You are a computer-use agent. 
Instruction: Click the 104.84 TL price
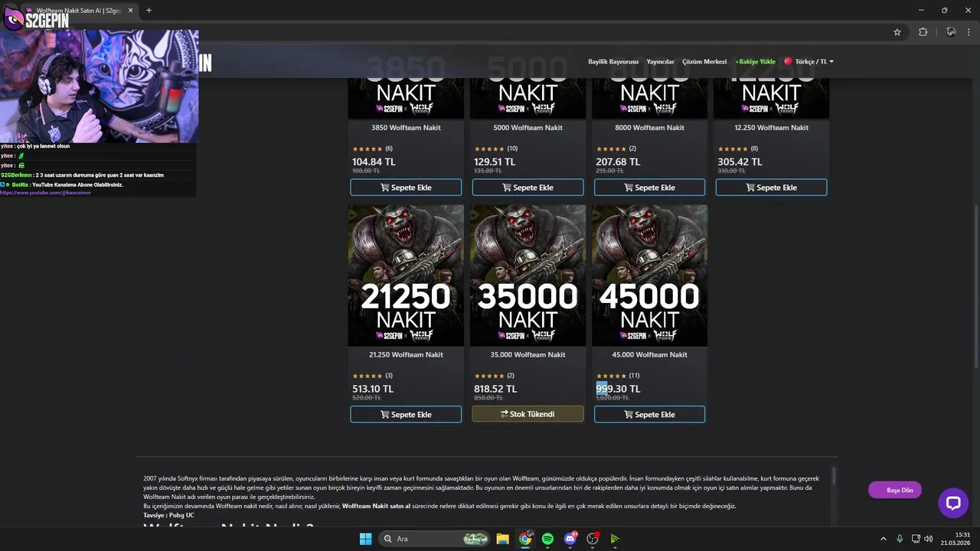click(374, 161)
